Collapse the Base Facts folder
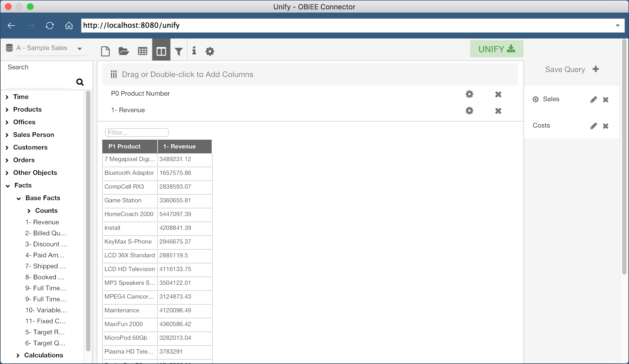The image size is (629, 364). 19,198
